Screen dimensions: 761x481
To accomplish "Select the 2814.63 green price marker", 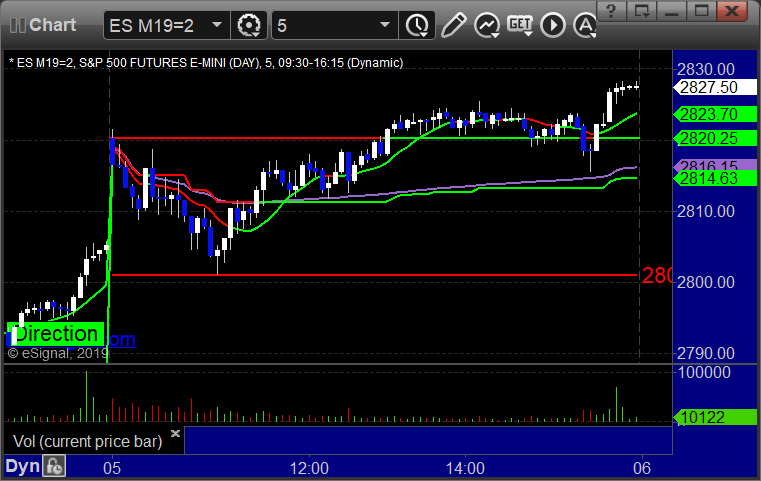I will click(x=715, y=178).
